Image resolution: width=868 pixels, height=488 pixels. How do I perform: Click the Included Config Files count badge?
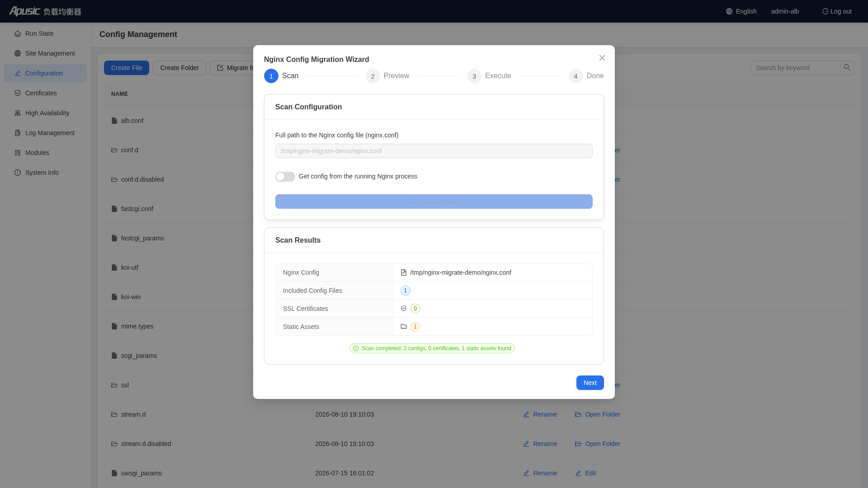[x=406, y=291]
